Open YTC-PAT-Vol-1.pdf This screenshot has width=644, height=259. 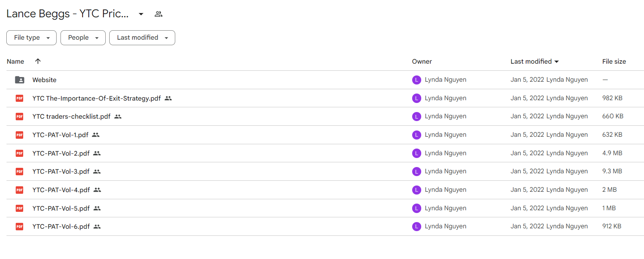click(61, 135)
